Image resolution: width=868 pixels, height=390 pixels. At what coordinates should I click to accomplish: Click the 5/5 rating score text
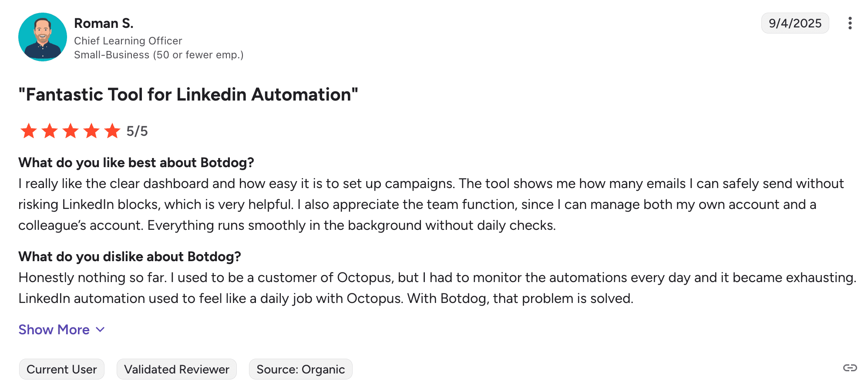pos(137,131)
